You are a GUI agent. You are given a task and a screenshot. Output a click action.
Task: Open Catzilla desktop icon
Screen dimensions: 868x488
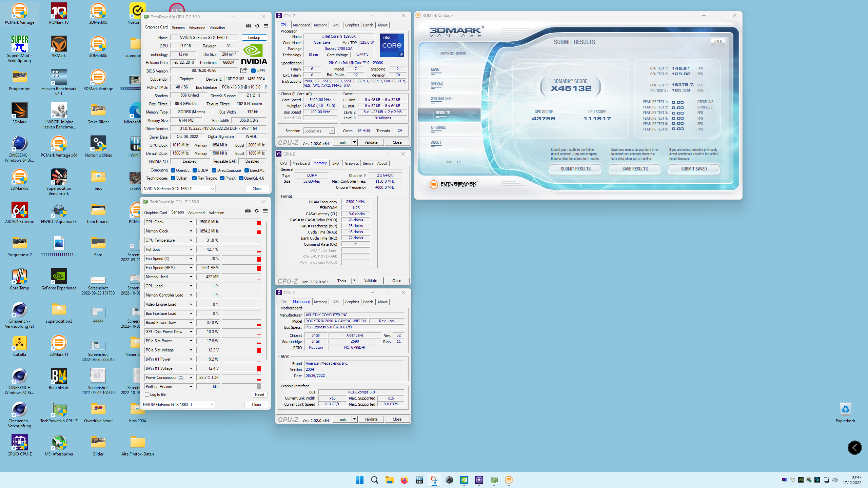click(x=20, y=346)
